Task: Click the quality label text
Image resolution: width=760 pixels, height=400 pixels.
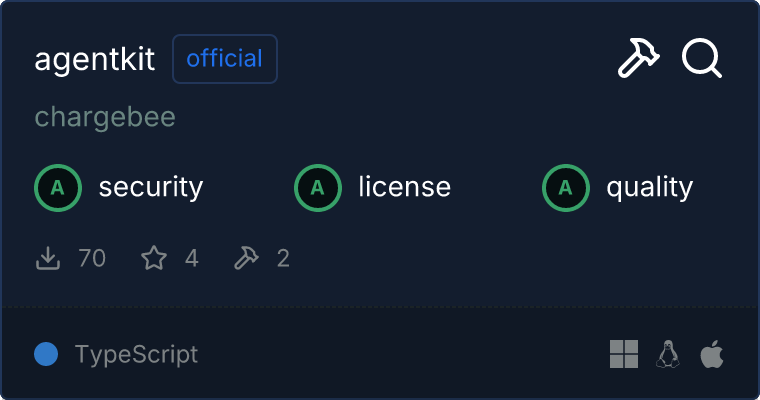Action: (649, 187)
